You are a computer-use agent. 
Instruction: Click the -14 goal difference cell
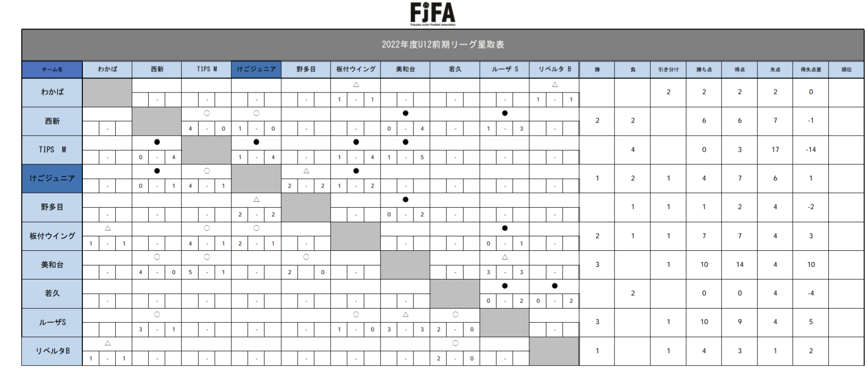[811, 150]
